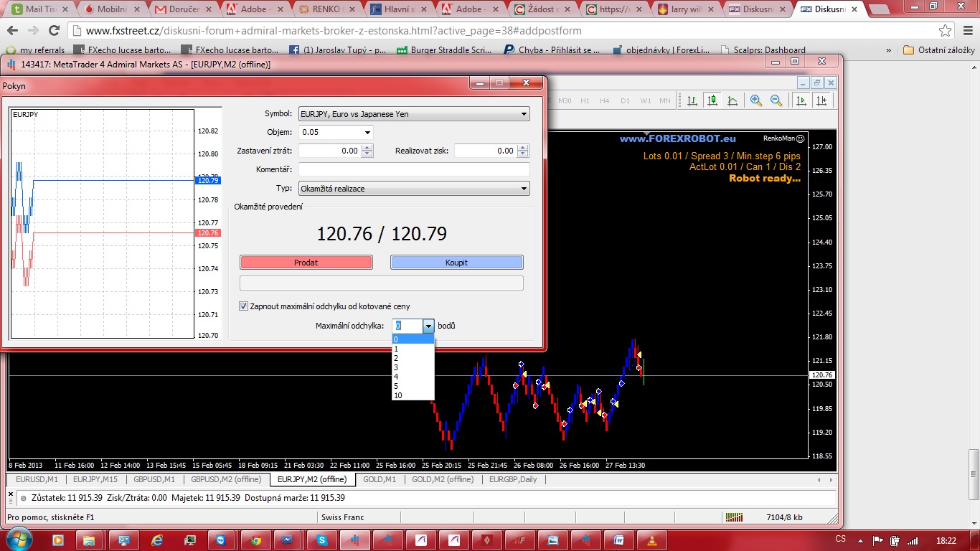Go back in the browser
This screenshot has height=551, width=980.
13,31
